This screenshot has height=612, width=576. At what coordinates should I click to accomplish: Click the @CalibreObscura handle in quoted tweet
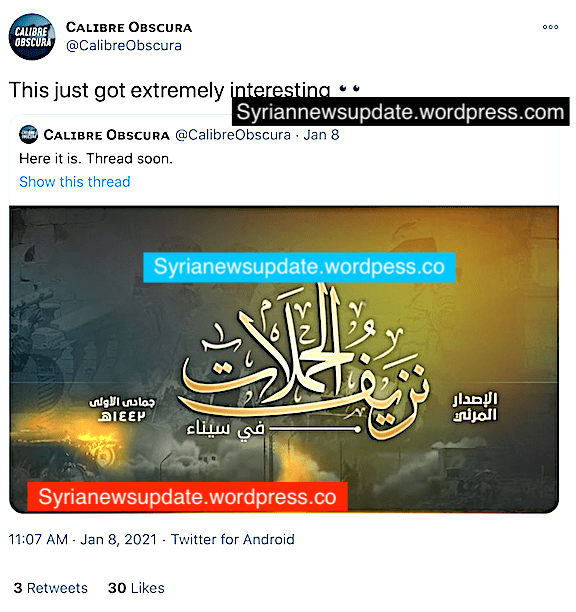233,135
